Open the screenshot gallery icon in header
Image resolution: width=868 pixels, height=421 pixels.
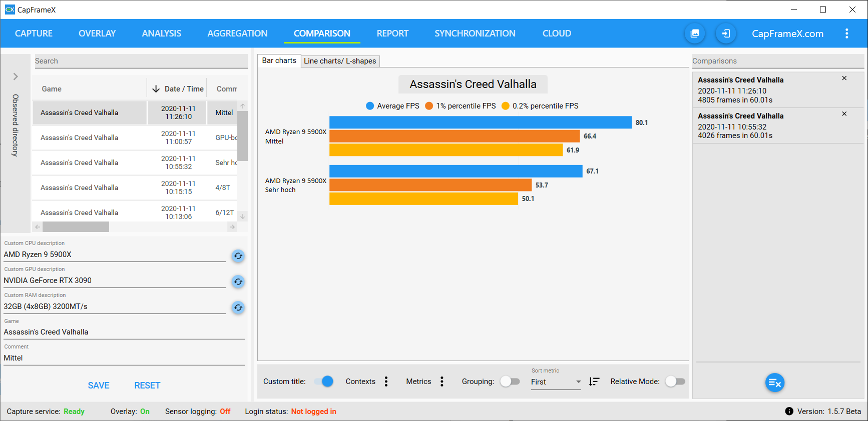point(695,33)
